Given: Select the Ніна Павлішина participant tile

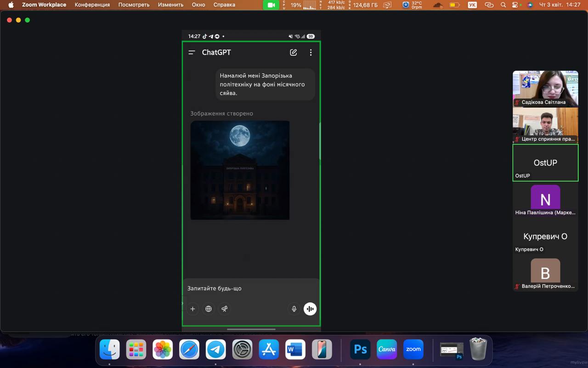Looking at the screenshot, I should (545, 199).
